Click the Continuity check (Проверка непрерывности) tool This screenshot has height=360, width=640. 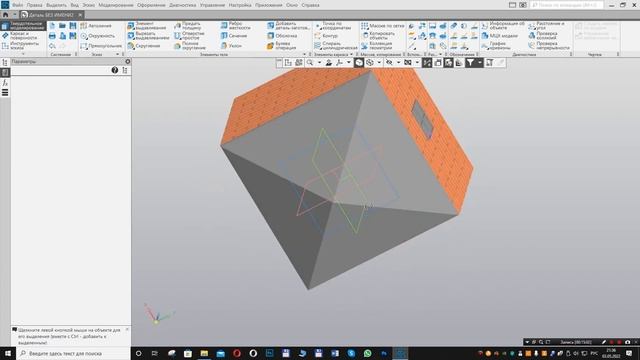(549, 46)
